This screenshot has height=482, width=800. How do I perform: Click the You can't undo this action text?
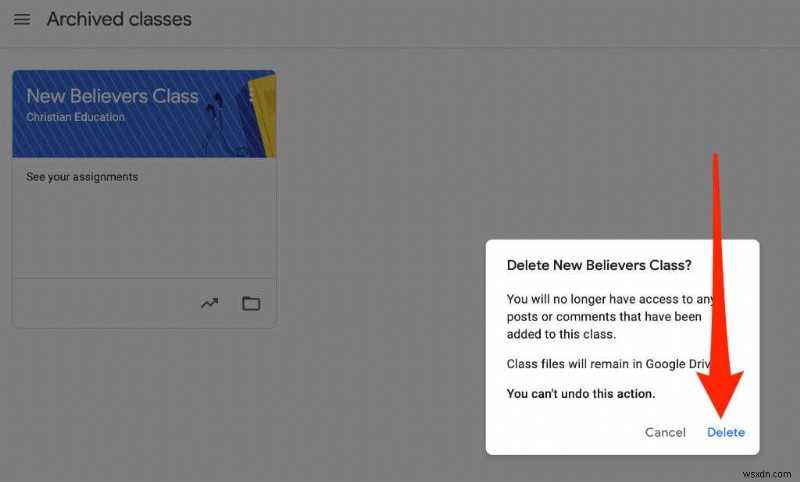pyautogui.click(x=581, y=394)
